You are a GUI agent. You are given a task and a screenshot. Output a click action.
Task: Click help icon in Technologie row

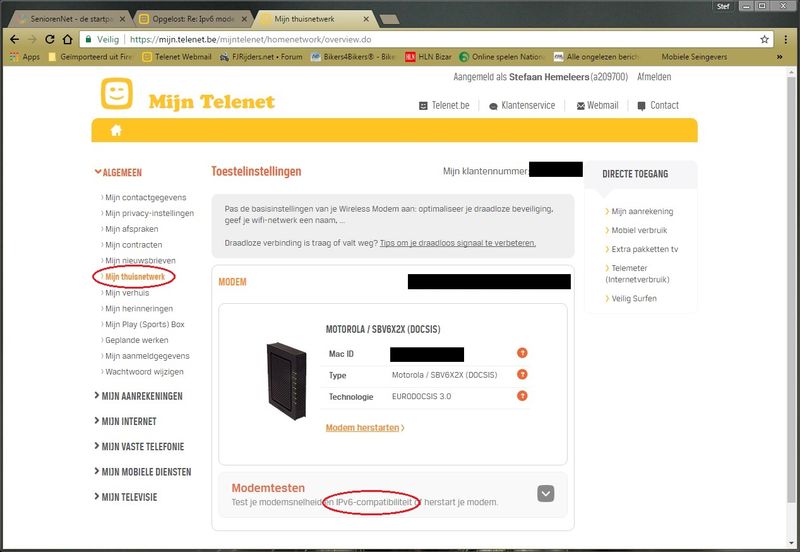[x=522, y=396]
